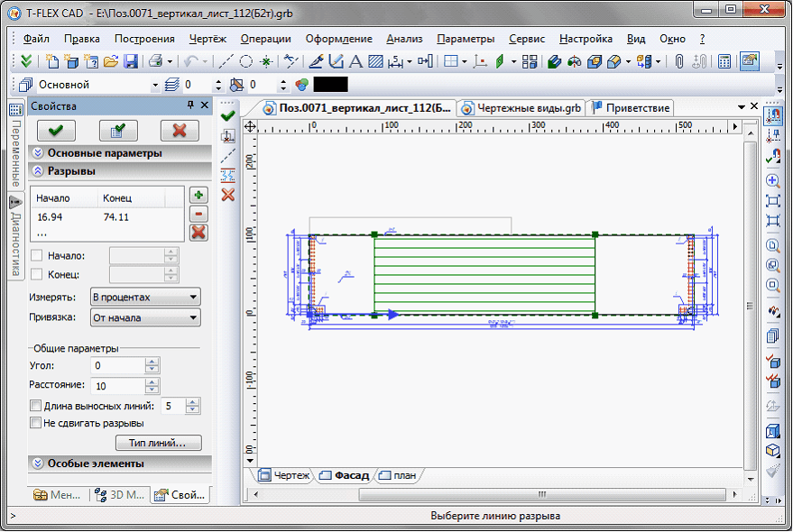
Task: Cancel properties with the red X button
Action: 180,131
